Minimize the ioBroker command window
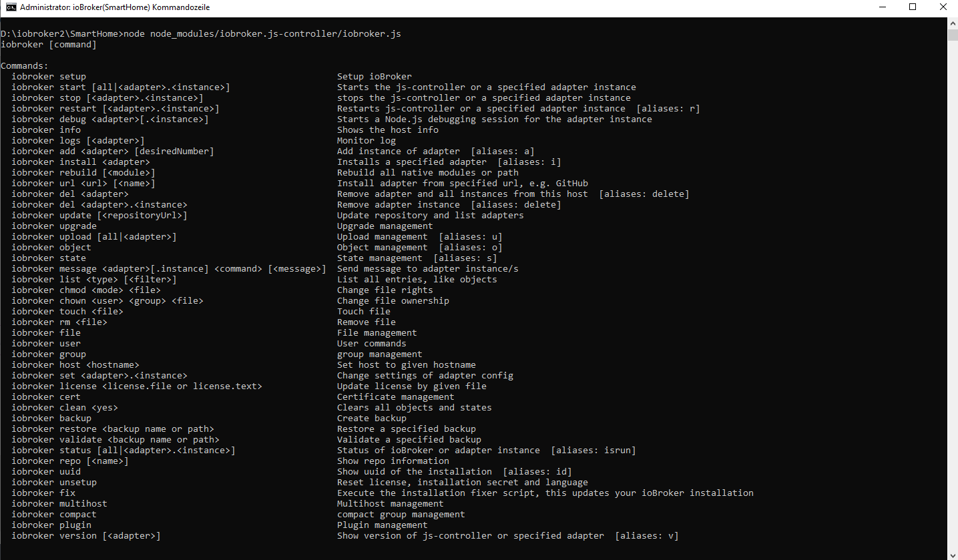The height and width of the screenshot is (560, 958). 881,7
